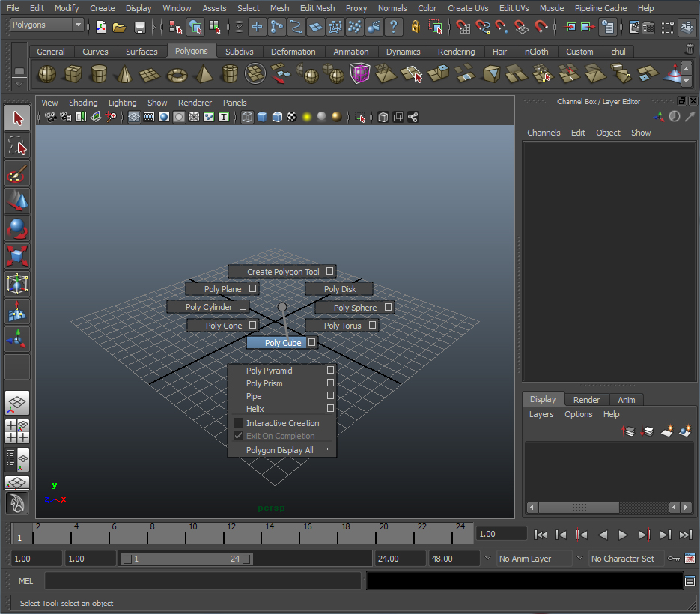
Task: Open Poly Sphere option box
Action: [388, 307]
